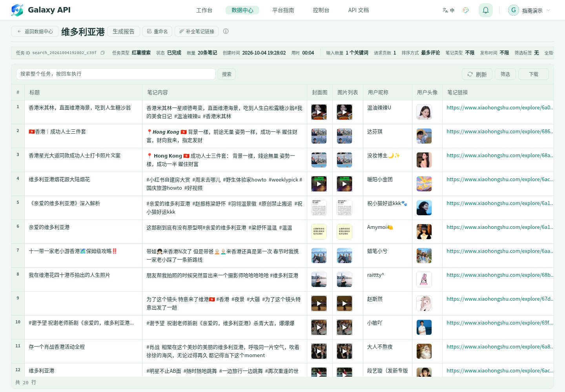Image resolution: width=565 pixels, height=392 pixels.
Task: Go to 平台指南 tab
Action: 283,10
